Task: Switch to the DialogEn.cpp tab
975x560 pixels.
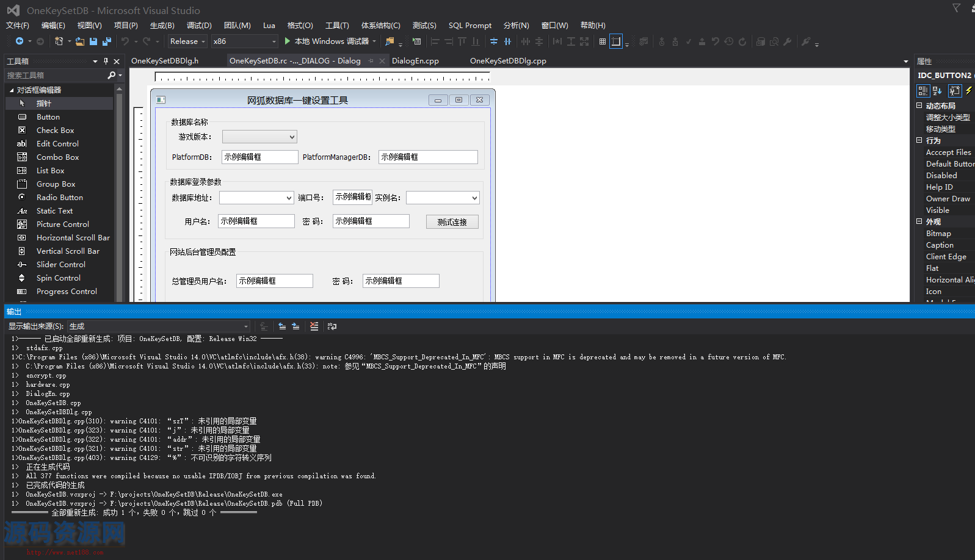Action: (415, 61)
